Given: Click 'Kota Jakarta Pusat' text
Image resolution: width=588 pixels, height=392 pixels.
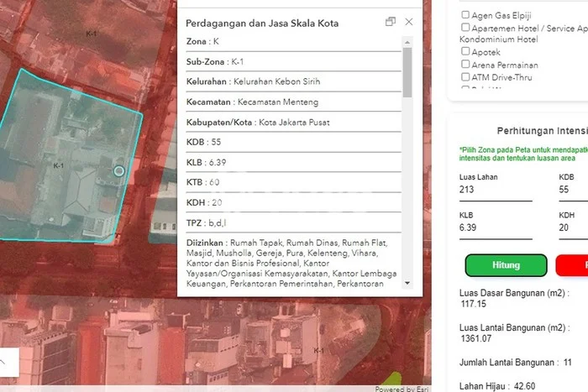Looking at the screenshot, I should pos(294,123).
